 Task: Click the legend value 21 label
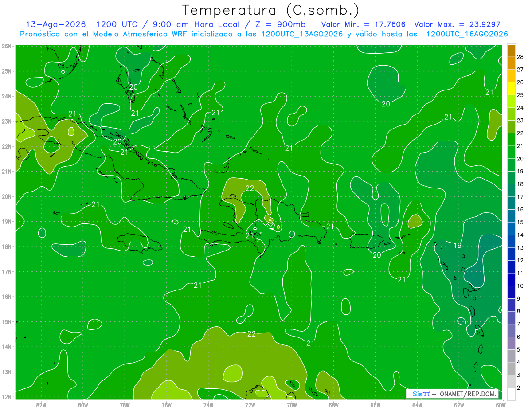coord(521,146)
